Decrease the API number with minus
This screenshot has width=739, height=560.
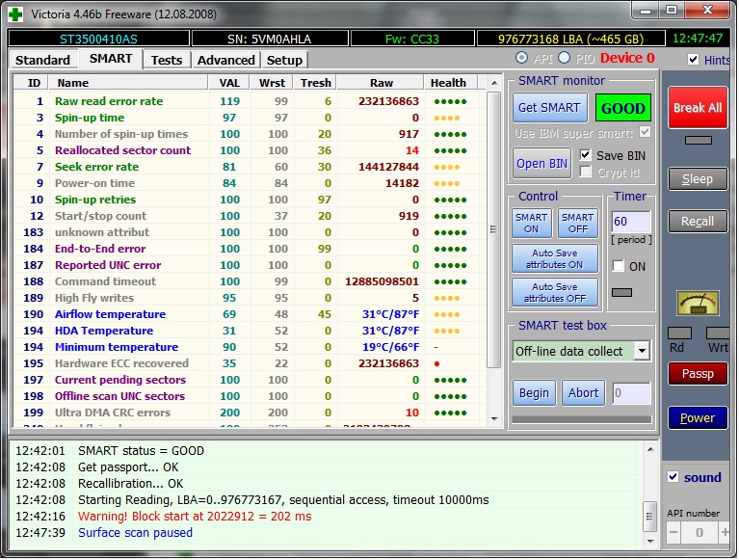pyautogui.click(x=674, y=532)
